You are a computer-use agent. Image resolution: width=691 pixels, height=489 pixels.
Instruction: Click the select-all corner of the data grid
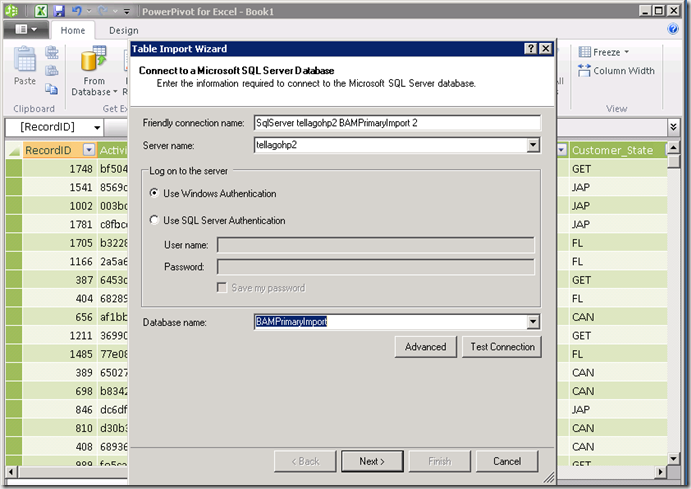coord(14,150)
